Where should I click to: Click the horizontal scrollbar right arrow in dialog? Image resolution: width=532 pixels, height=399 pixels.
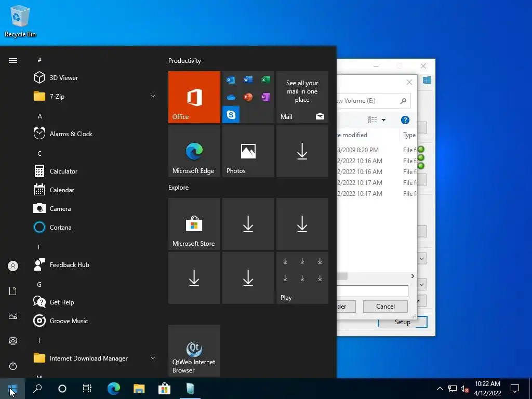click(x=413, y=276)
